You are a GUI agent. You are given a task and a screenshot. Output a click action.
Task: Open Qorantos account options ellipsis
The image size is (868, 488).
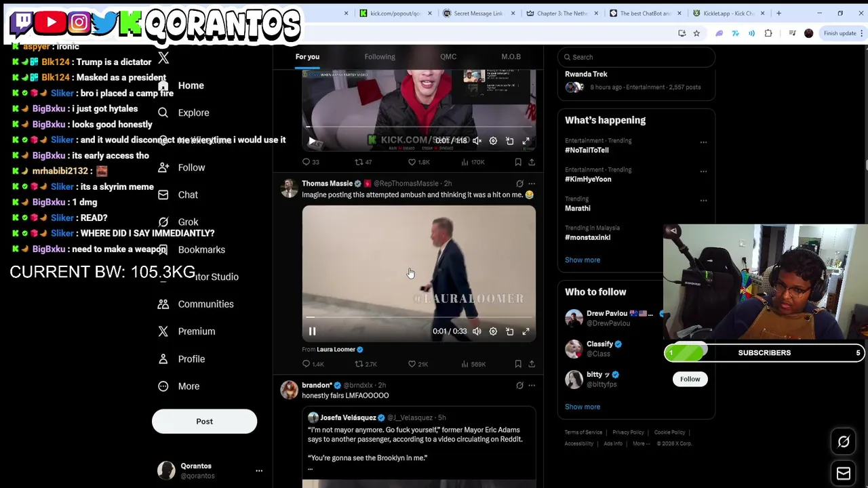(x=259, y=470)
